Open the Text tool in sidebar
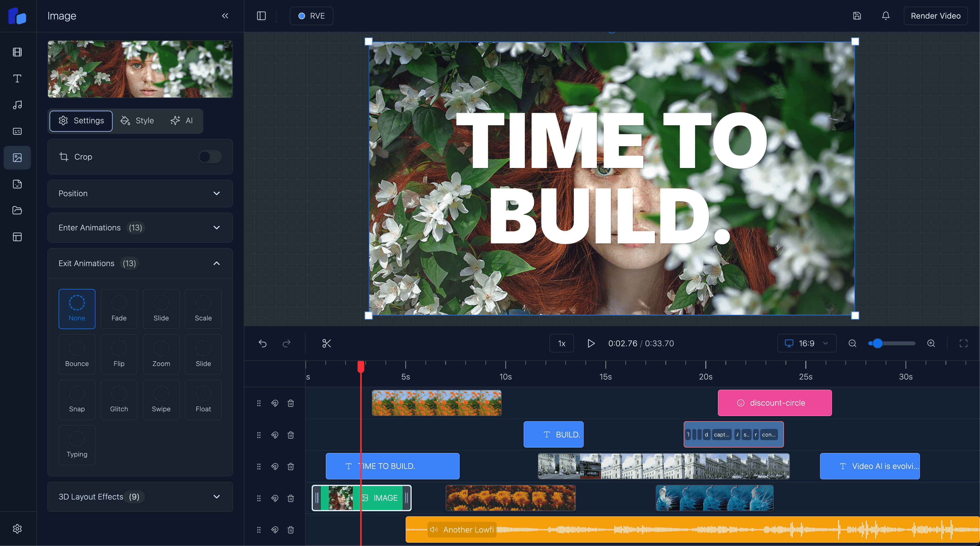 pyautogui.click(x=17, y=78)
